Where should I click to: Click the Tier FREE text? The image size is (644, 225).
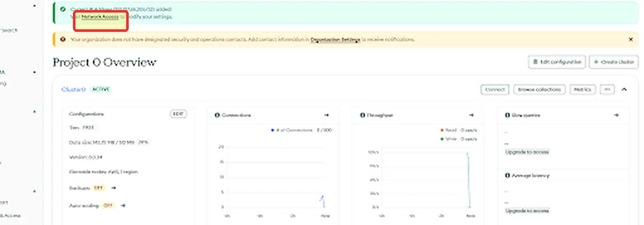tap(83, 127)
